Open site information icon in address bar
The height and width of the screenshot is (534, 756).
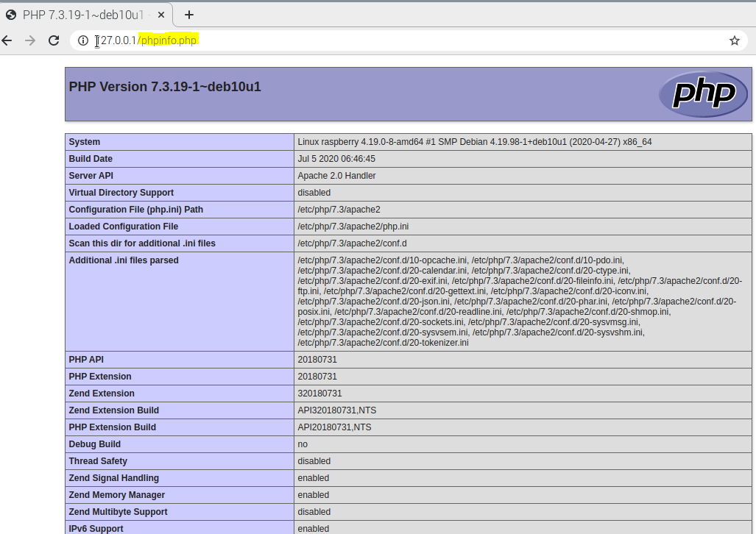click(x=83, y=40)
